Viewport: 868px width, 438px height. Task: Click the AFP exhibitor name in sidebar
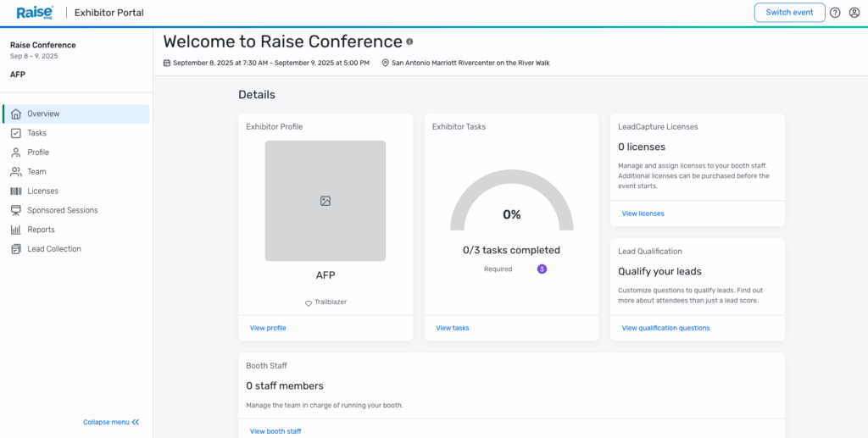click(x=18, y=74)
